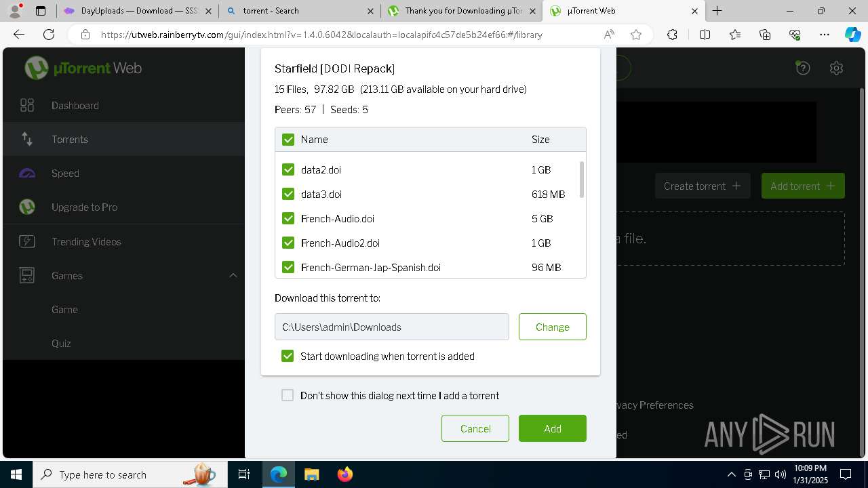Screen dimensions: 868x488
Task: Click the Add button
Action: click(553, 428)
